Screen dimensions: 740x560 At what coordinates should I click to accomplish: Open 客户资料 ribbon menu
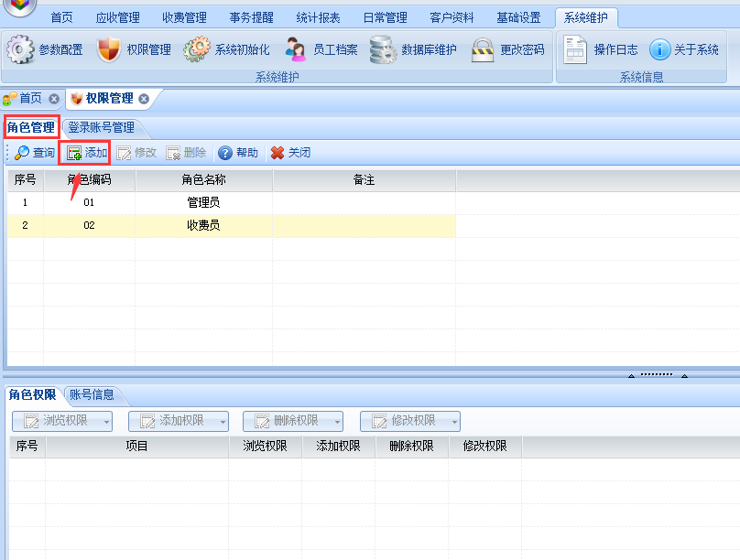click(x=452, y=18)
